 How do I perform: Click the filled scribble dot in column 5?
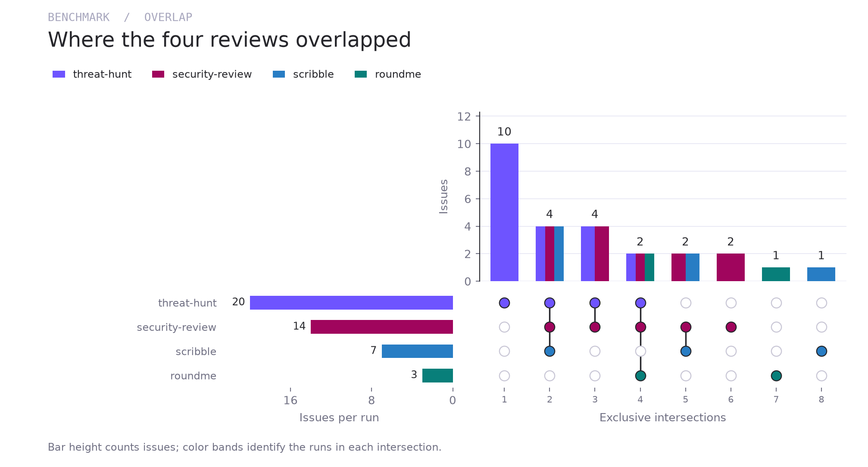[686, 351]
